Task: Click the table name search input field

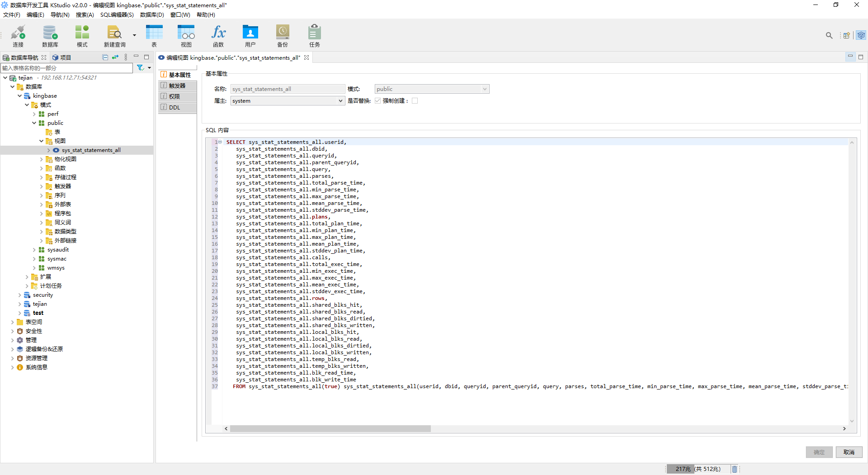Action: [67, 68]
